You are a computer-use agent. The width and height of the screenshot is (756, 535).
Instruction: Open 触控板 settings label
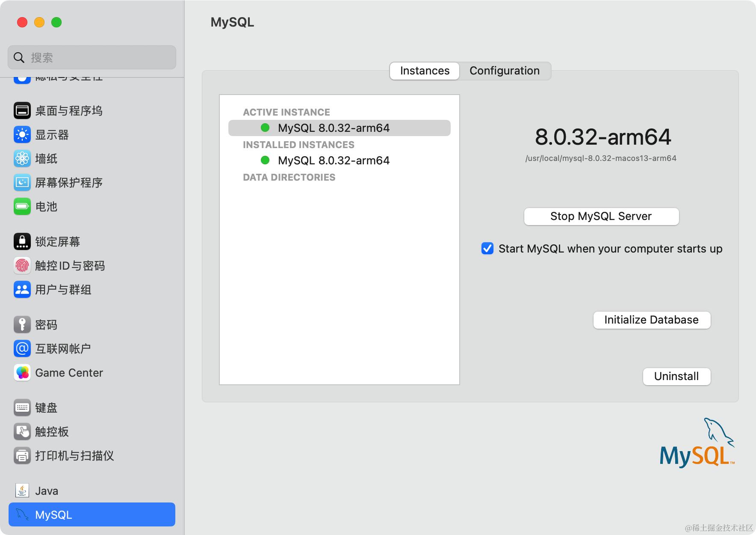[x=52, y=432]
